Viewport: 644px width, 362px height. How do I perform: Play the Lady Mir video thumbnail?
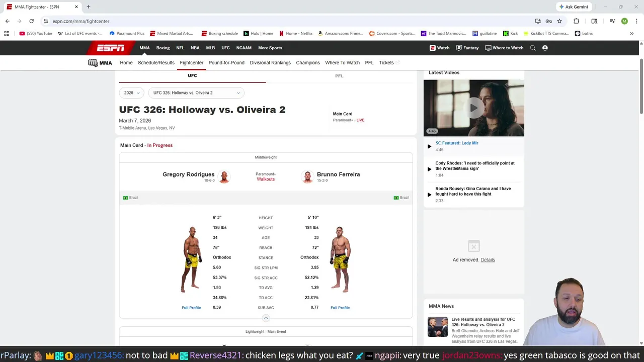pos(473,108)
